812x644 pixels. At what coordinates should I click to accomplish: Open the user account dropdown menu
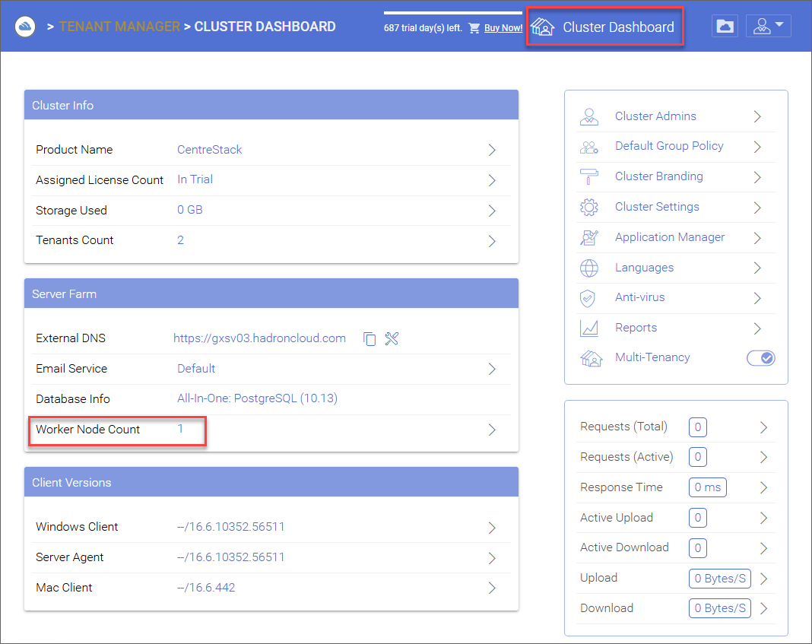(x=768, y=26)
